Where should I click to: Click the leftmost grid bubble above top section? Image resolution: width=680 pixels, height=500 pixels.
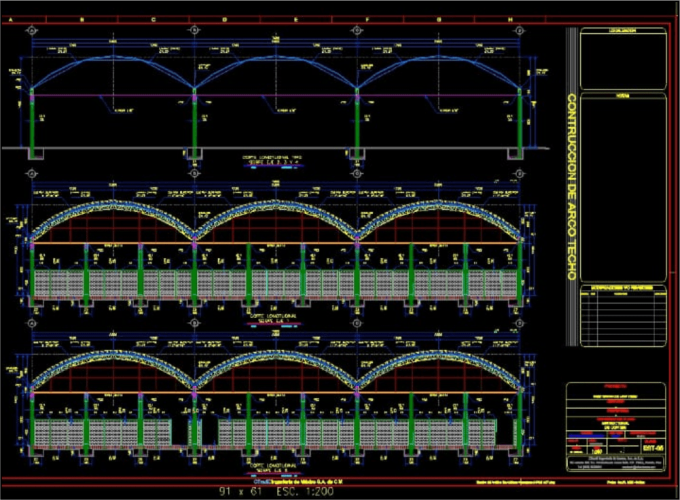click(x=32, y=29)
